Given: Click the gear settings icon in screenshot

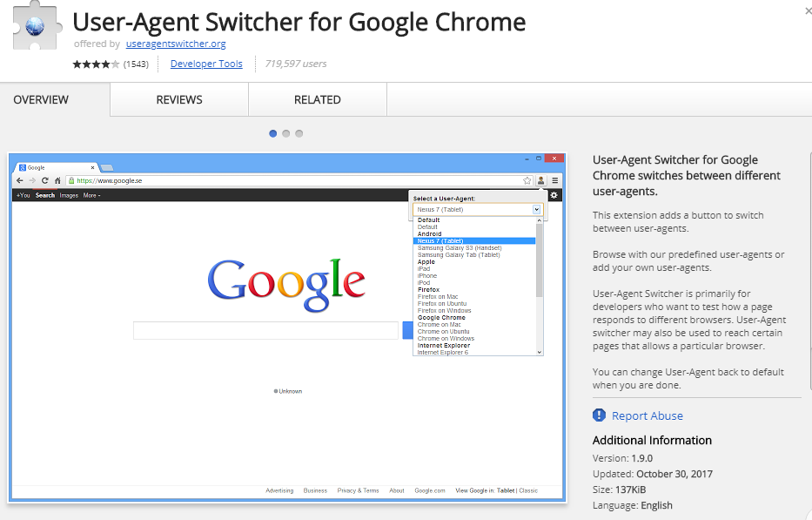Looking at the screenshot, I should point(554,195).
